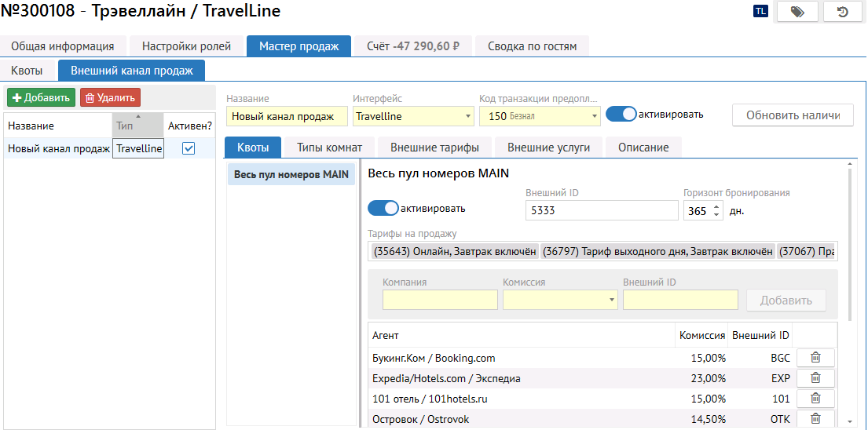868x430 pixels.
Task: Open the history clock icon button
Action: (842, 12)
